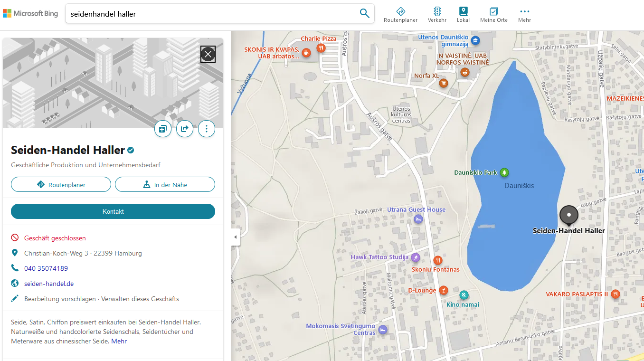Click the Geschäft geschlossen status text
This screenshot has width=644, height=361.
click(55, 238)
